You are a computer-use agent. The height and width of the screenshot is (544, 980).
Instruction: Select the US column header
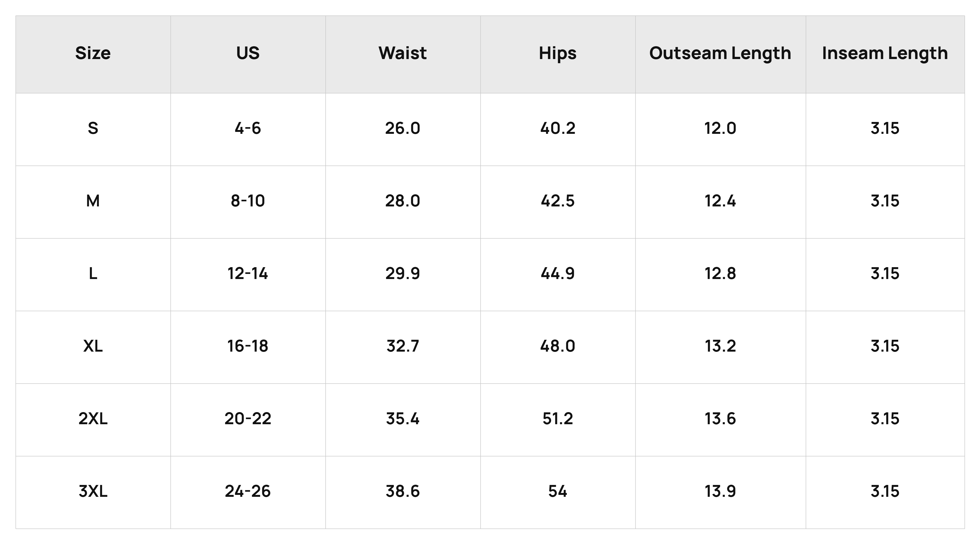click(x=248, y=53)
